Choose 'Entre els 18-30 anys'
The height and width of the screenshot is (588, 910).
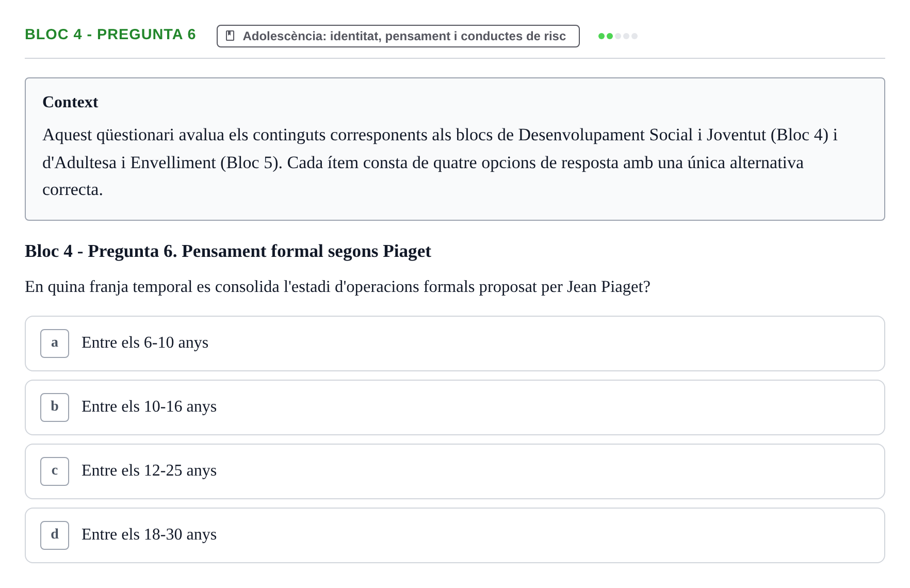pyautogui.click(x=454, y=535)
